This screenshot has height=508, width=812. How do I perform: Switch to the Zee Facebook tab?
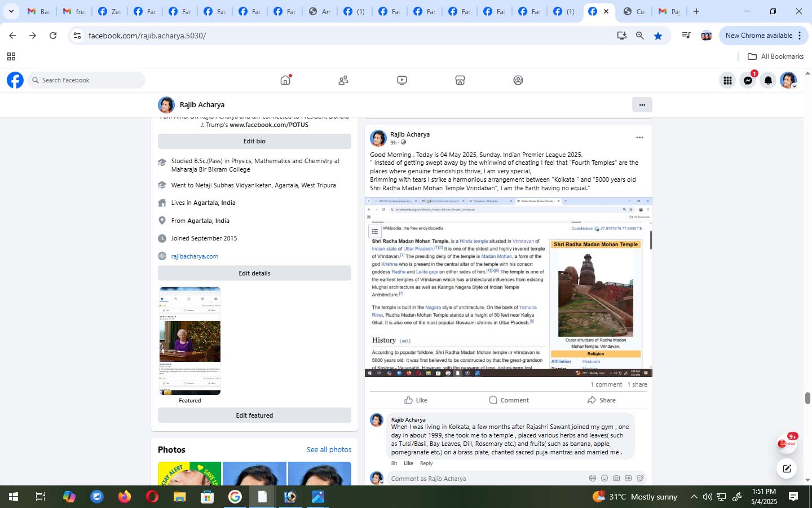click(x=108, y=11)
